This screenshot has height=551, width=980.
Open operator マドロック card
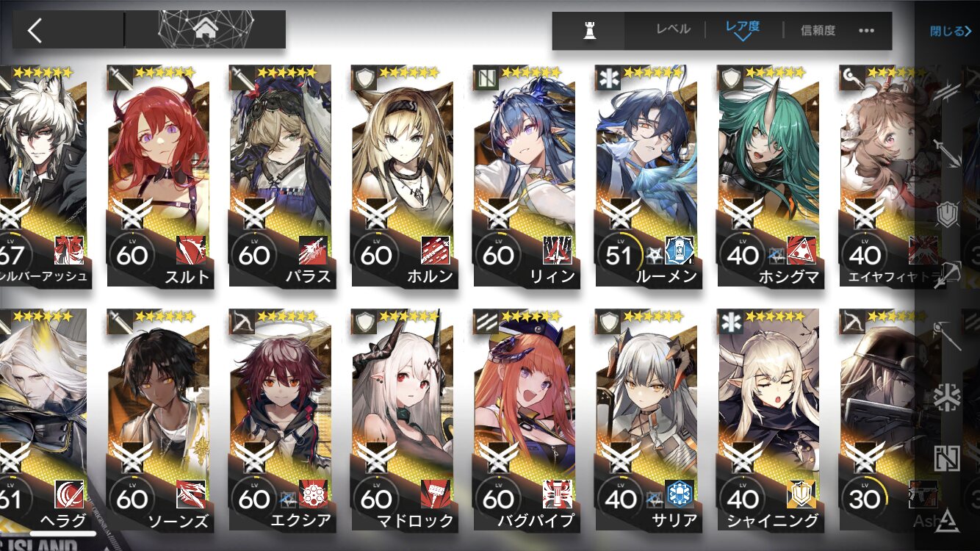point(403,419)
